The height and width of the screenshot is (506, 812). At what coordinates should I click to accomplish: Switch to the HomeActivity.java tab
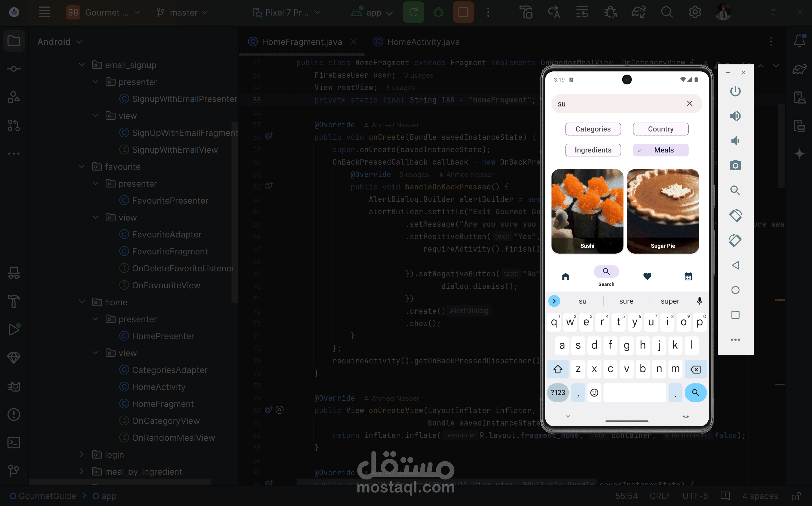[x=423, y=42]
